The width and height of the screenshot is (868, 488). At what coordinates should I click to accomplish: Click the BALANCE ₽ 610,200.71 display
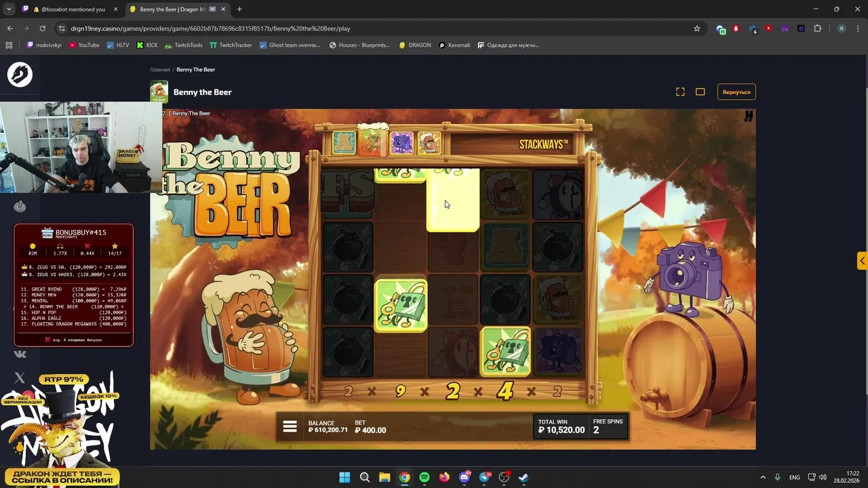[x=328, y=426]
